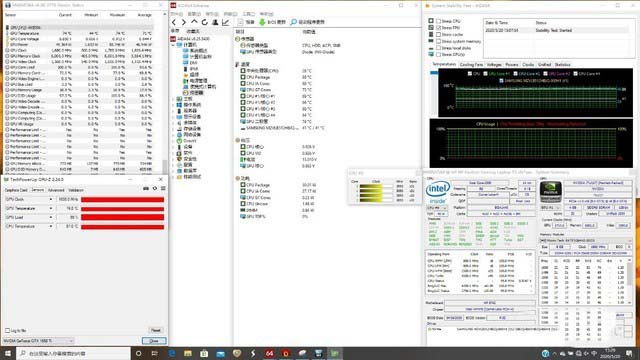Enable Stress CPU checkbox
This screenshot has width=640, height=360.
click(438, 21)
